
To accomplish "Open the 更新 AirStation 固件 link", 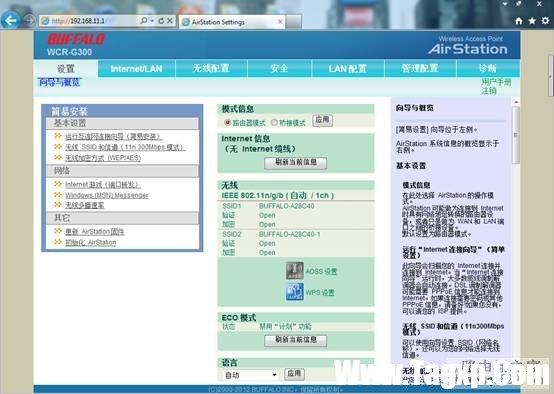I will point(95,232).
